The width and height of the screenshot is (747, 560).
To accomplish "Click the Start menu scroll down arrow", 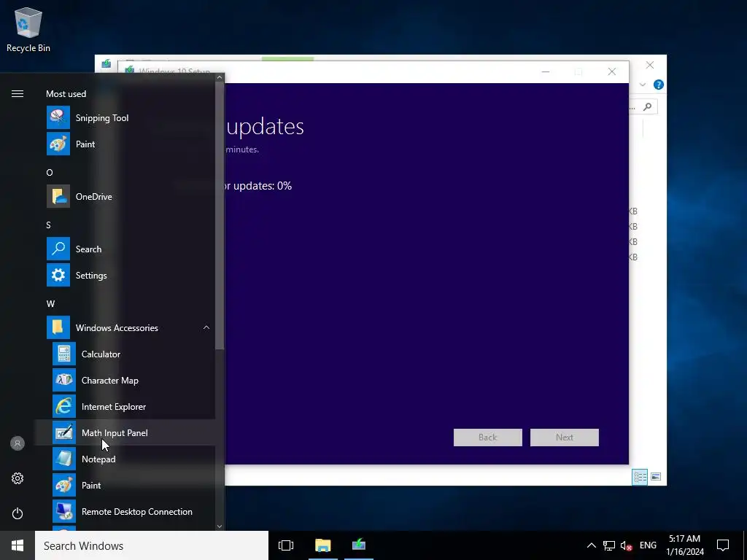I will coord(220,526).
